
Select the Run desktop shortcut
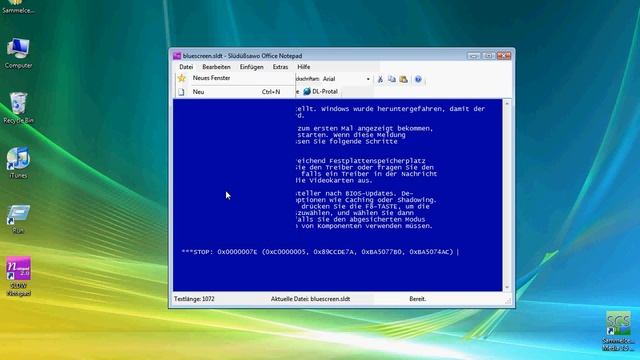point(18,219)
